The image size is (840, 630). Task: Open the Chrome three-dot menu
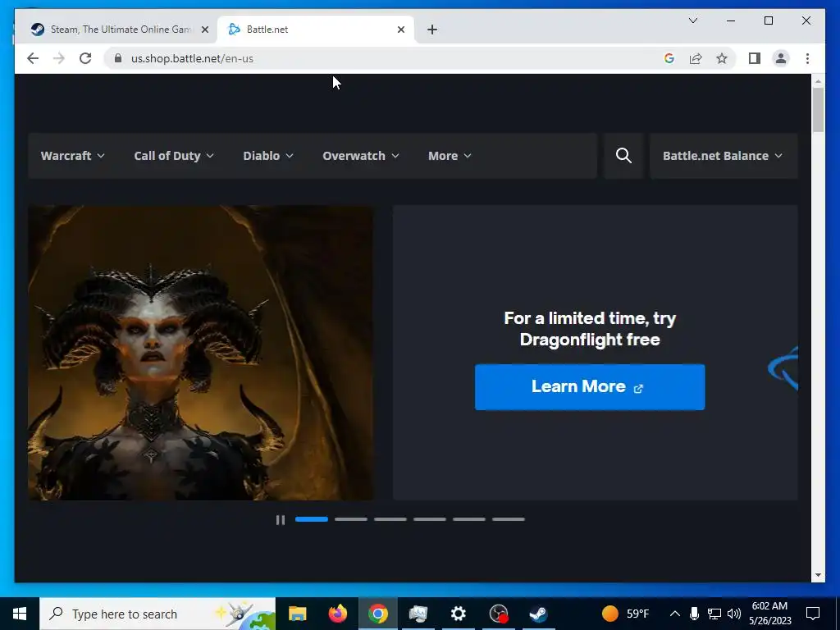click(x=807, y=58)
